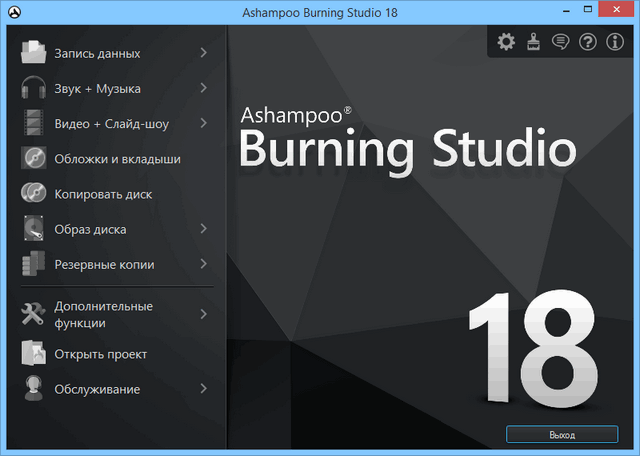Select the Обложки и вкладыши menu entry

117,159
